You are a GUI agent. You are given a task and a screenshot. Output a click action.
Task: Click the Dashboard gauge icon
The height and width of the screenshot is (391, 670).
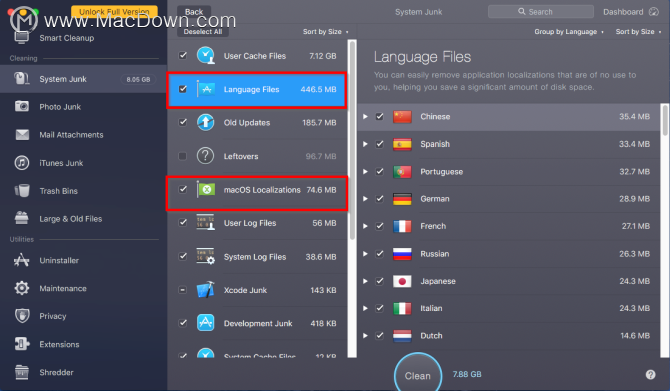pos(654,12)
